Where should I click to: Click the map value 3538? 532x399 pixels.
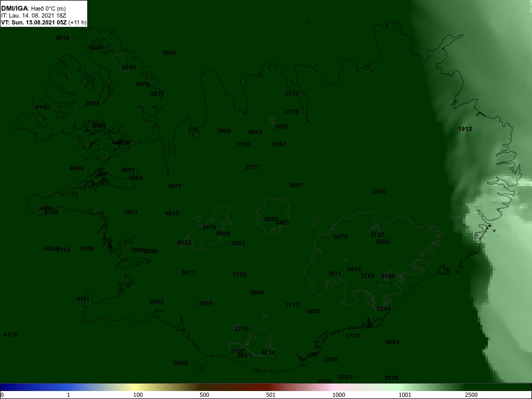pos(392,378)
